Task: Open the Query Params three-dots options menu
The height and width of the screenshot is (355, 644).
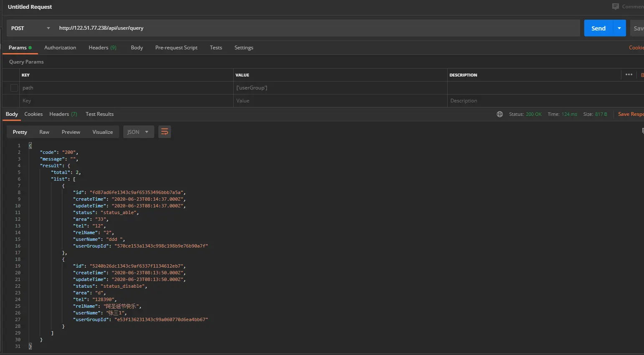Action: (629, 75)
